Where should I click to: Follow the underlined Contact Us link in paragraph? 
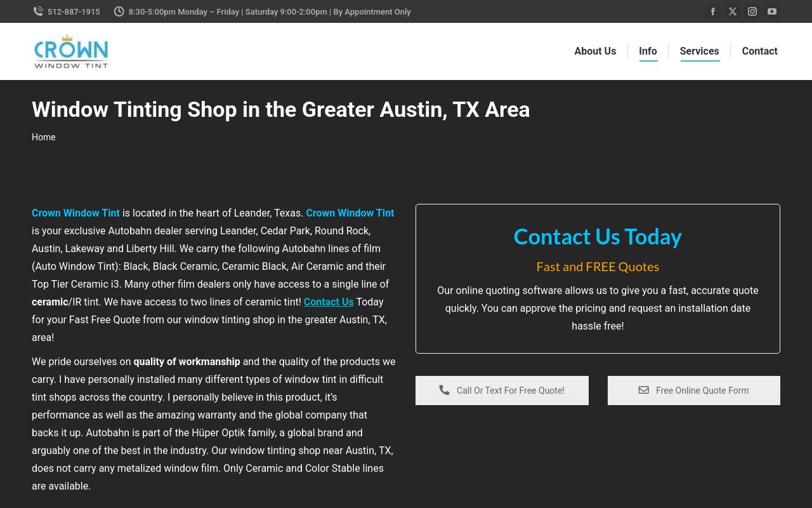329,302
